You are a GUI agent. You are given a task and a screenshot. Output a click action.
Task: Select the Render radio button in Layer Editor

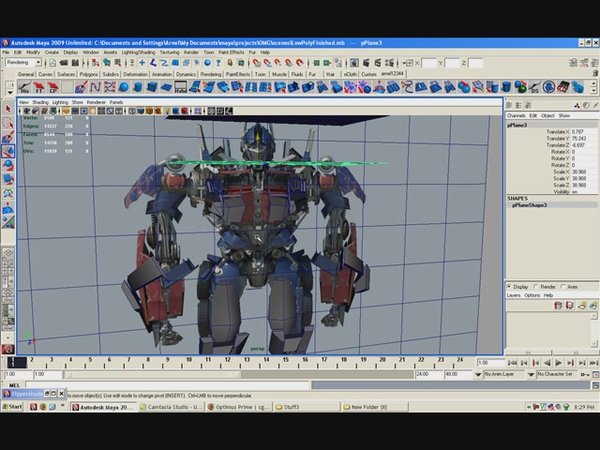(538, 287)
